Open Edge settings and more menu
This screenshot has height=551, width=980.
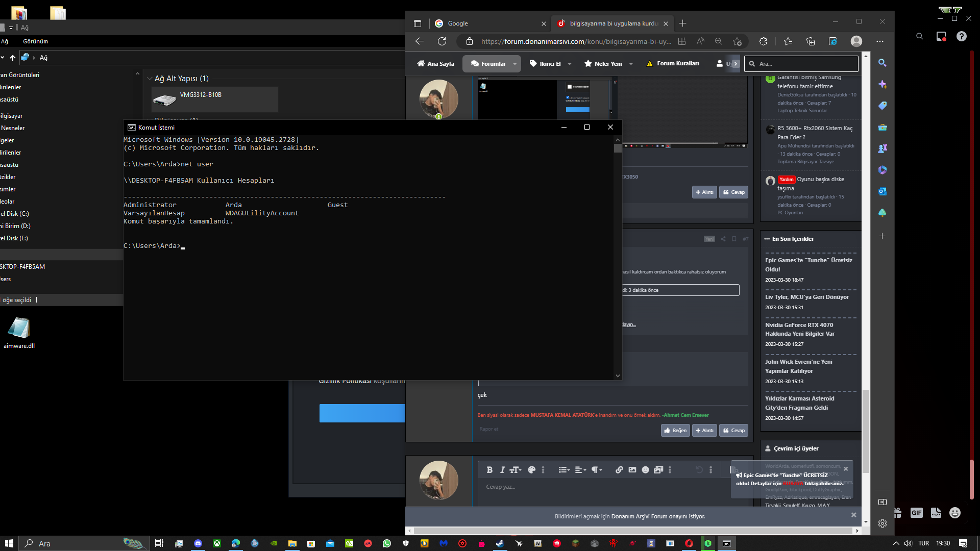(880, 41)
